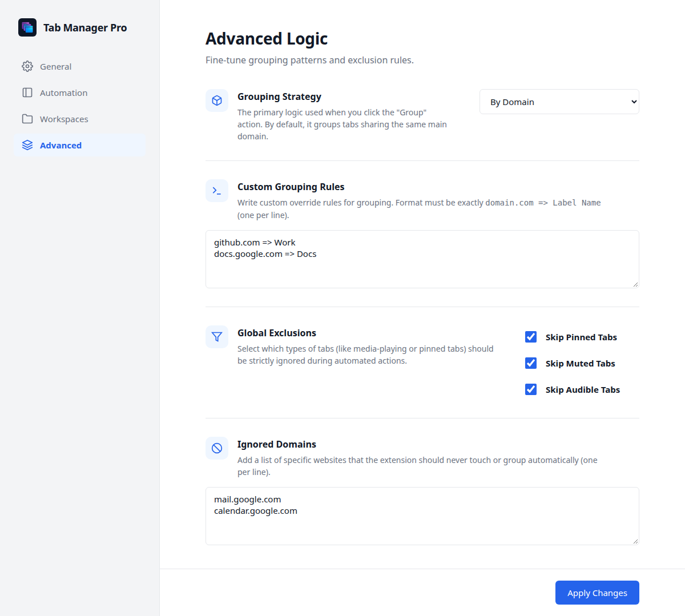Click the Ignored Domains textarea resize handle
Image resolution: width=685 pixels, height=616 pixels.
click(635, 541)
